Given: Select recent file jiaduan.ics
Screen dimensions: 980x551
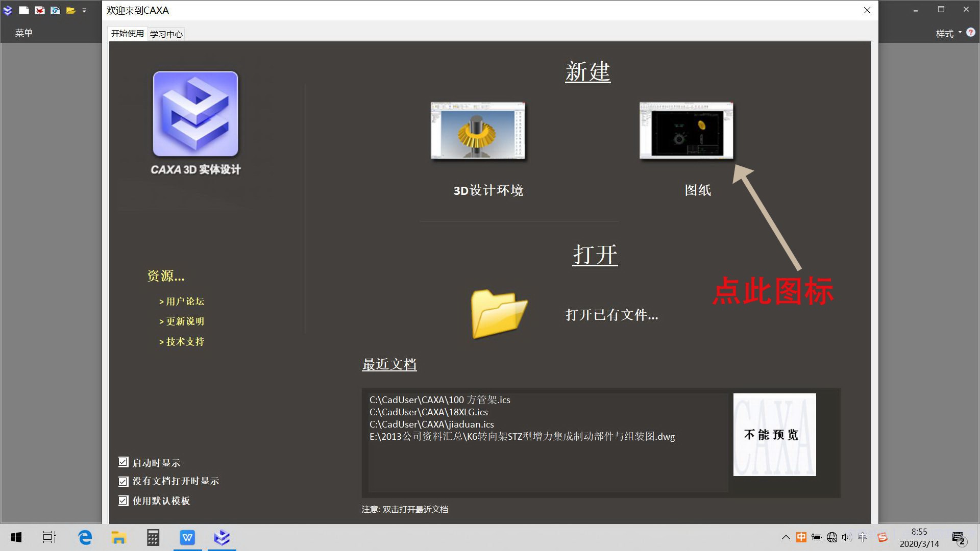Looking at the screenshot, I should [x=432, y=424].
